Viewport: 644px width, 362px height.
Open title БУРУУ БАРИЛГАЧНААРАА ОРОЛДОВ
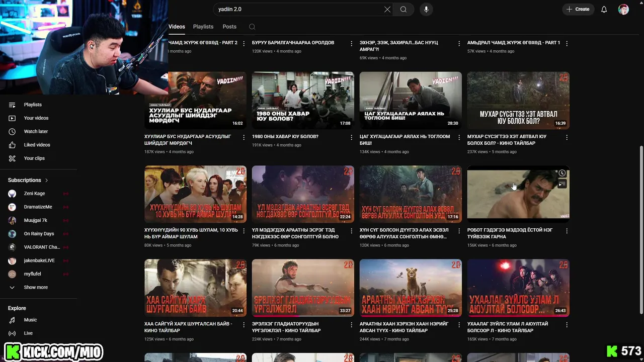[x=293, y=43]
